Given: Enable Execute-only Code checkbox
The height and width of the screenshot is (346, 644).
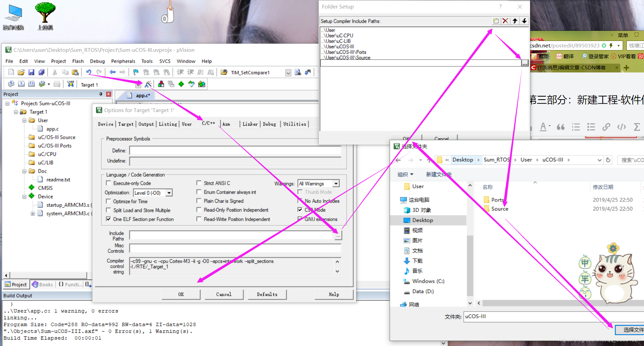Looking at the screenshot, I should (109, 183).
